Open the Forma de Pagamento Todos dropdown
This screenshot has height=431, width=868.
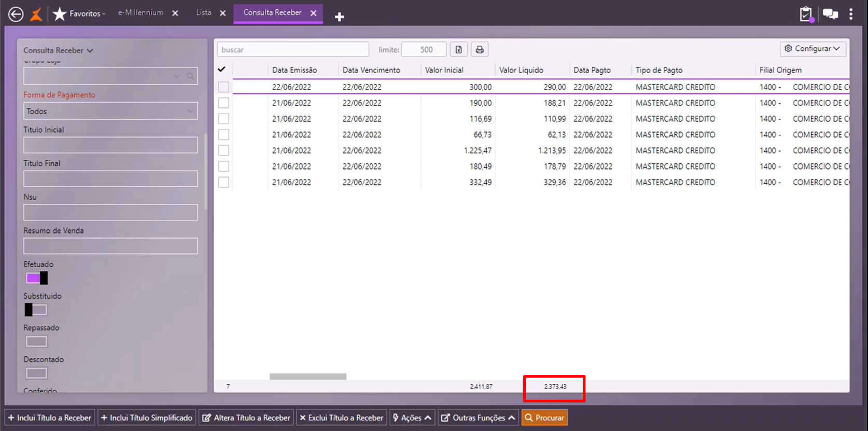[x=110, y=111]
